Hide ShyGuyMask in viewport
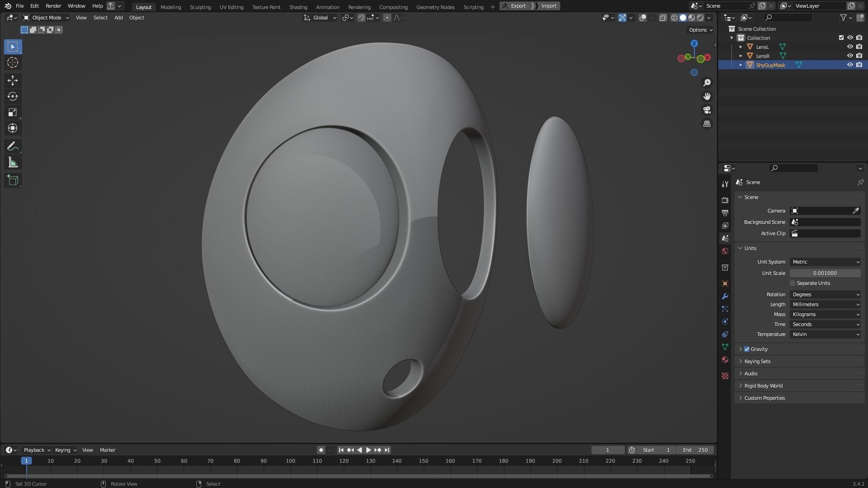 point(850,65)
